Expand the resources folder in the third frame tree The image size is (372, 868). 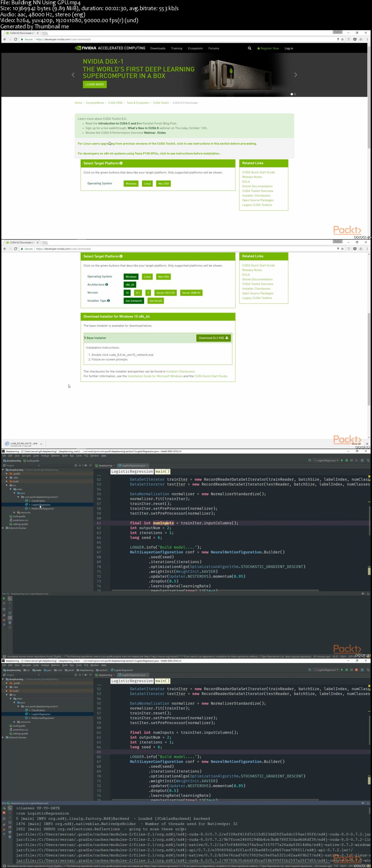(14, 512)
